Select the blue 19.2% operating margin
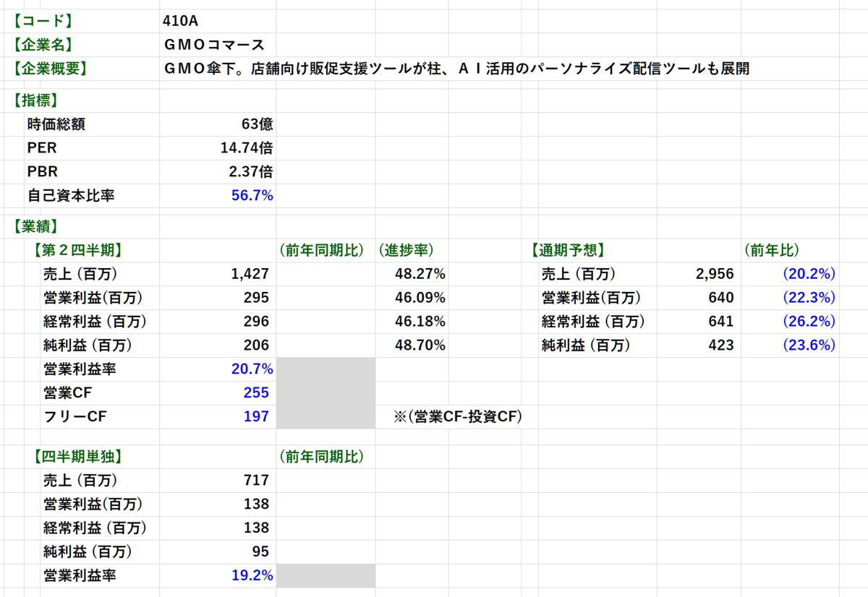This screenshot has width=868, height=597. click(252, 575)
